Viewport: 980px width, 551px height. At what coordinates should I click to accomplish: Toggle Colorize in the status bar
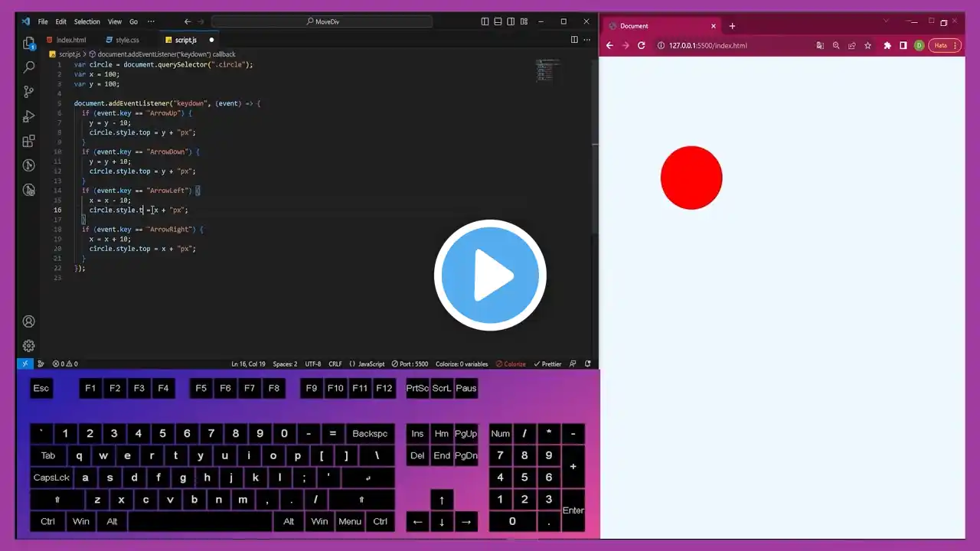pyautogui.click(x=511, y=364)
